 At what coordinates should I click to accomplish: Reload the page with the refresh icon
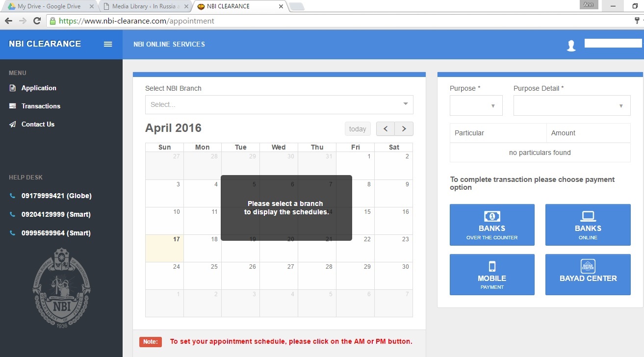37,21
